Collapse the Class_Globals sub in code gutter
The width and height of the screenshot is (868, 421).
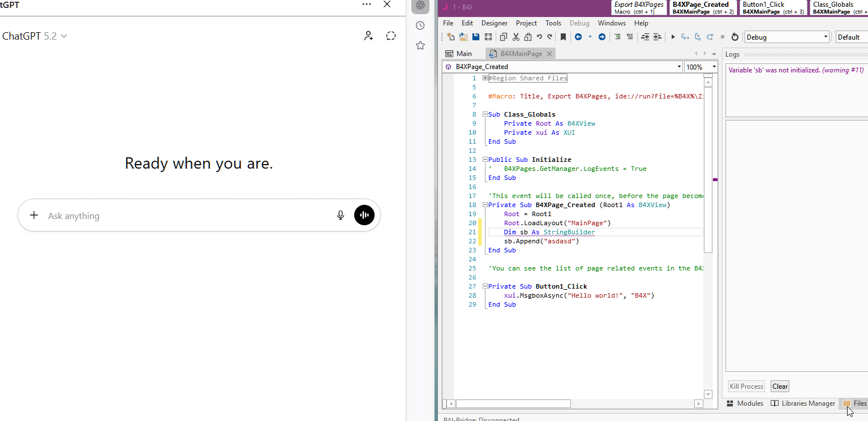[485, 114]
